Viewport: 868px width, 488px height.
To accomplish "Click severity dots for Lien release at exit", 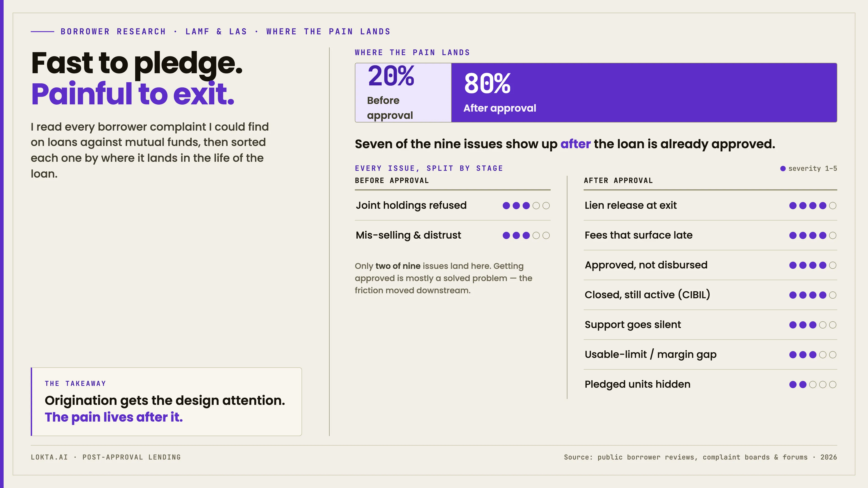I will [813, 205].
